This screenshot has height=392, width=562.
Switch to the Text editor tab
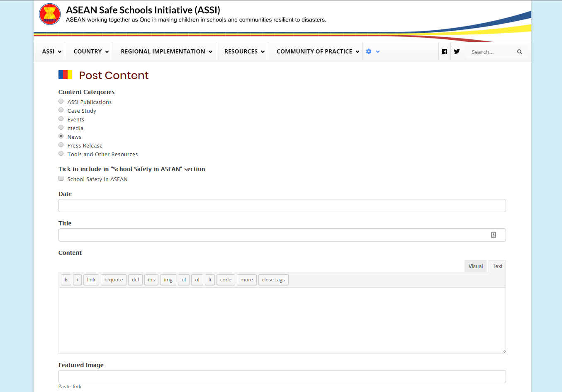tap(497, 266)
